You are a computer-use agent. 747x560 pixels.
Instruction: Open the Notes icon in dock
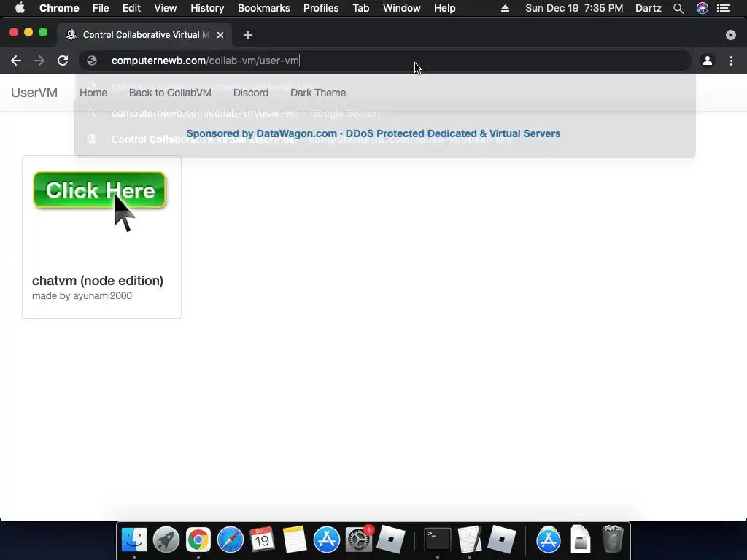(295, 540)
